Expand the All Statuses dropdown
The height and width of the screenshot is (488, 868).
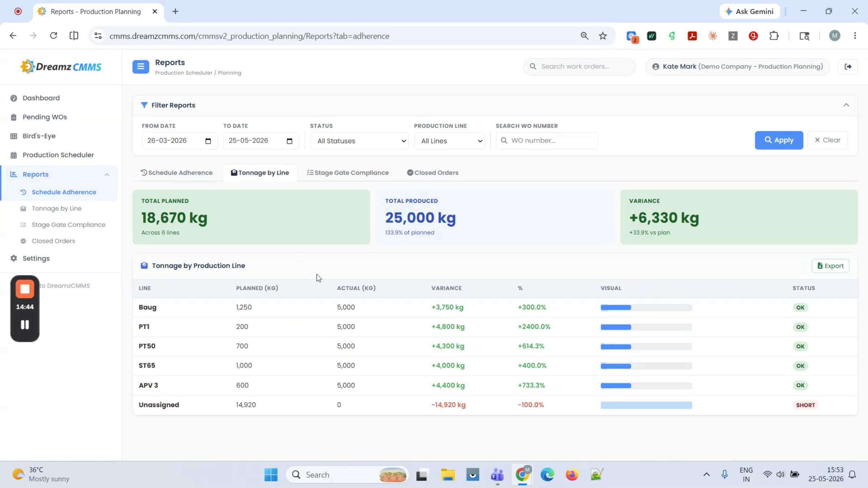359,141
